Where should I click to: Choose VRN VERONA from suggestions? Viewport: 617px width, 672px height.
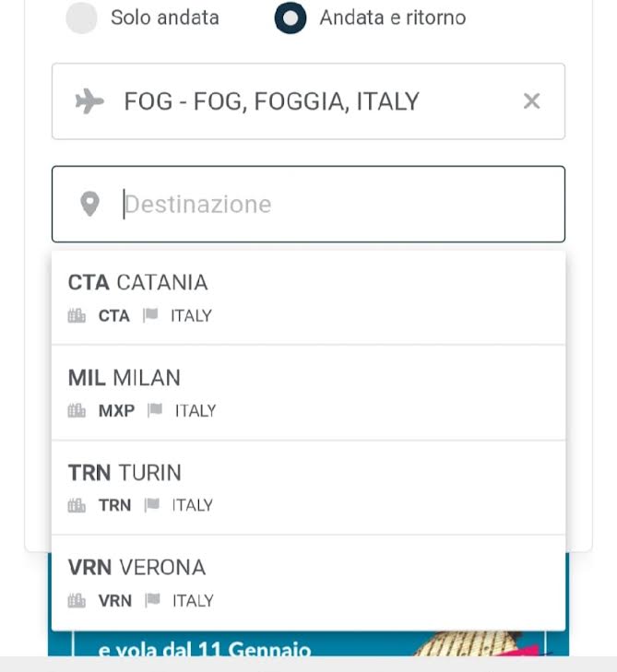(308, 583)
